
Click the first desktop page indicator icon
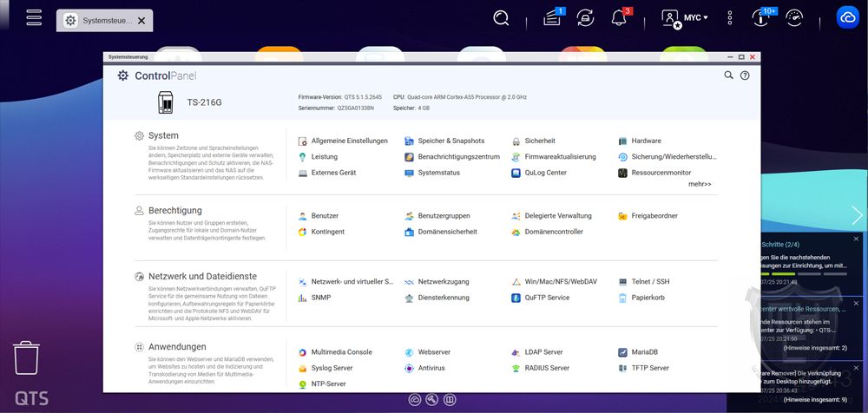pyautogui.click(x=415, y=399)
